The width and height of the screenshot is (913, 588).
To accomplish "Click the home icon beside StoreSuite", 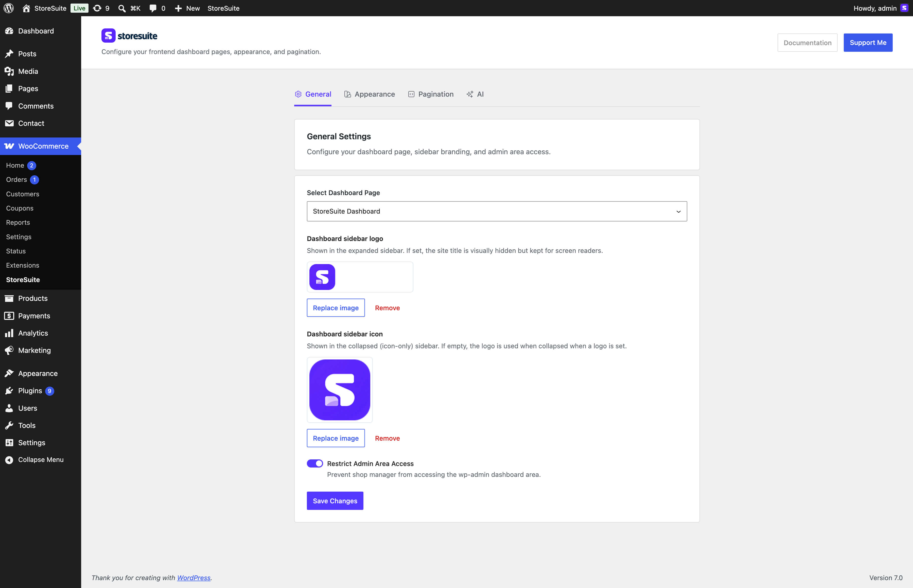I will pos(26,8).
